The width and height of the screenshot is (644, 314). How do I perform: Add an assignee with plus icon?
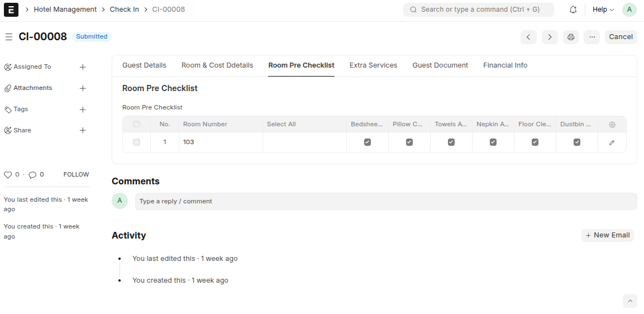tap(83, 67)
